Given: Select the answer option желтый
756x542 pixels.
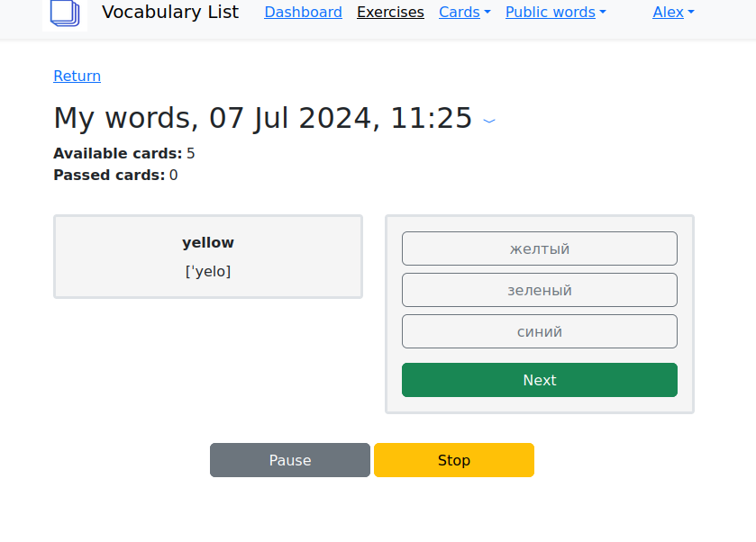Looking at the screenshot, I should tap(539, 249).
